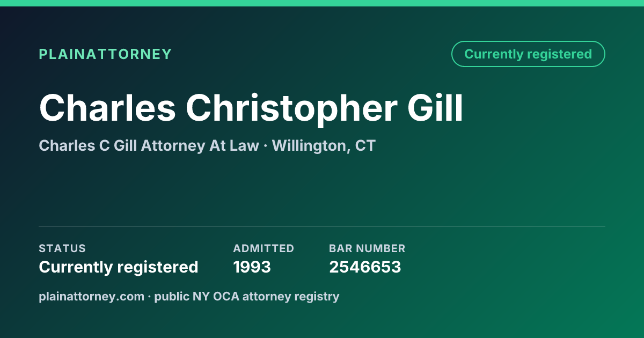Click the Willington location text
This screenshot has width=644, height=338.
309,146
